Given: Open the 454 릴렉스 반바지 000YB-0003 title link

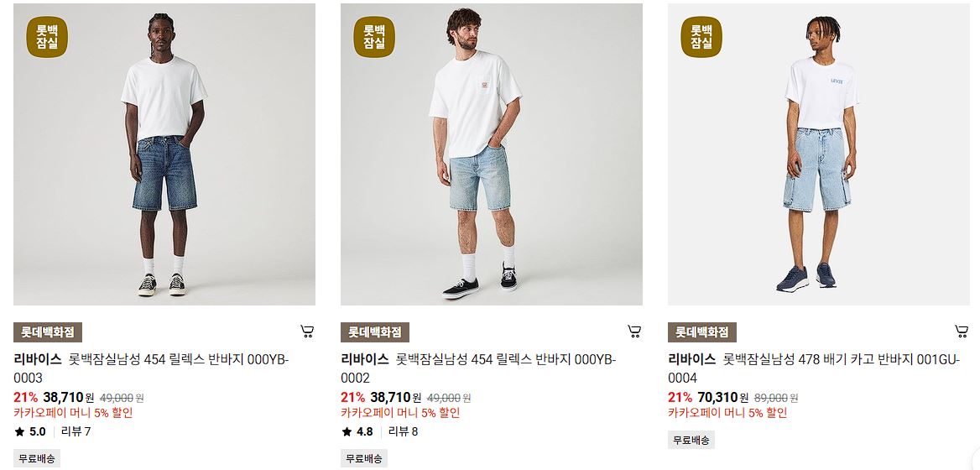Looking at the screenshot, I should [x=151, y=368].
